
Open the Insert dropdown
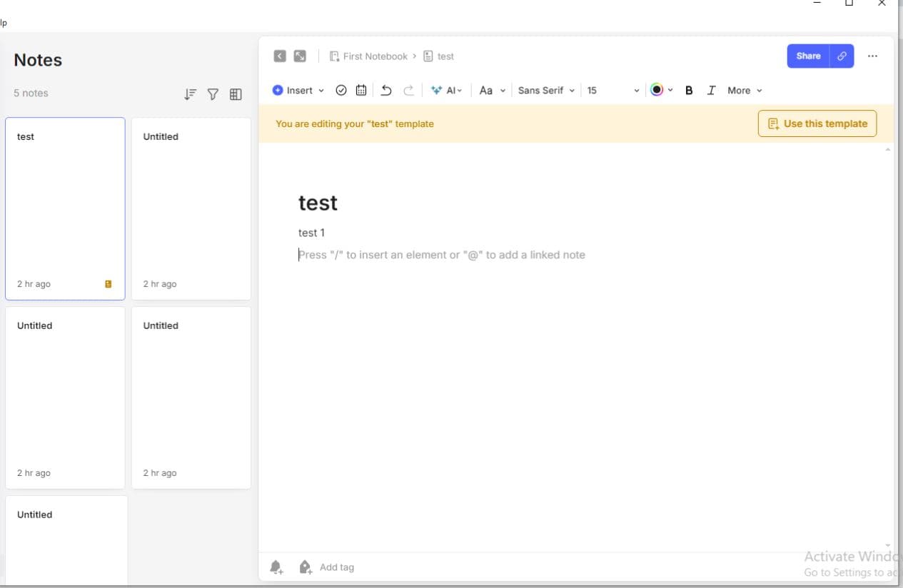(298, 90)
